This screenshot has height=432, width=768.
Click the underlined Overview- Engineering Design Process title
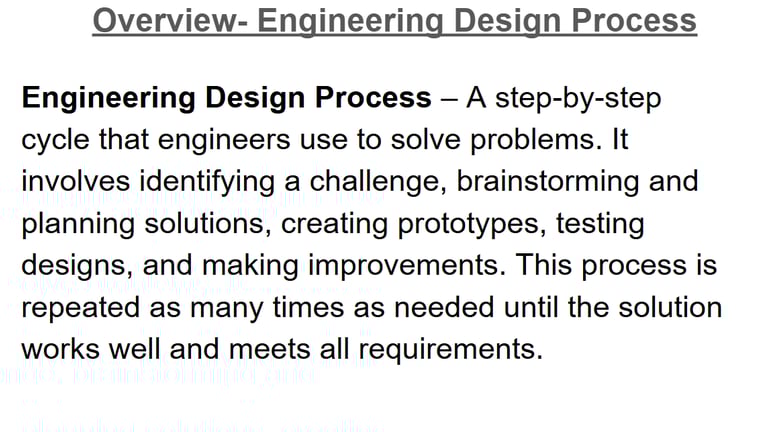point(393,19)
